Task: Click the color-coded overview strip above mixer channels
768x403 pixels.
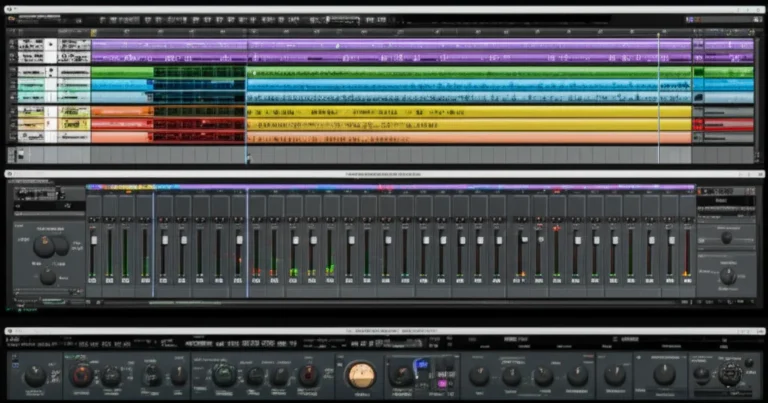Action: (x=390, y=187)
